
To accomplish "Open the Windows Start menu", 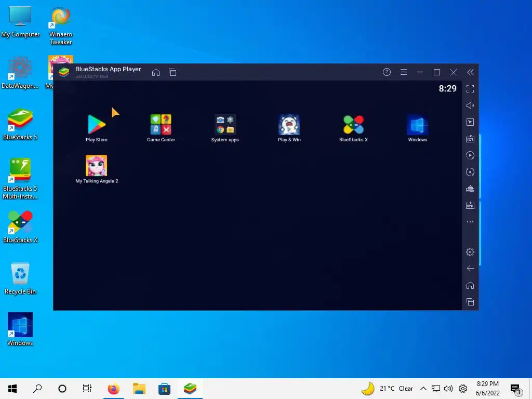I will click(12, 389).
